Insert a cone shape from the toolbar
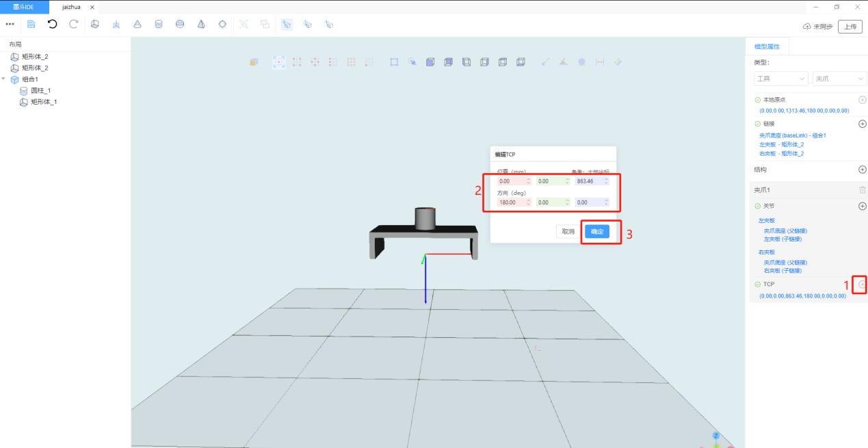868x448 pixels. [137, 24]
